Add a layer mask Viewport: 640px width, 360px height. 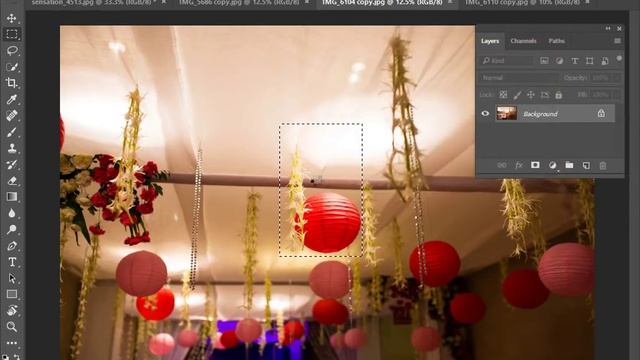click(535, 165)
